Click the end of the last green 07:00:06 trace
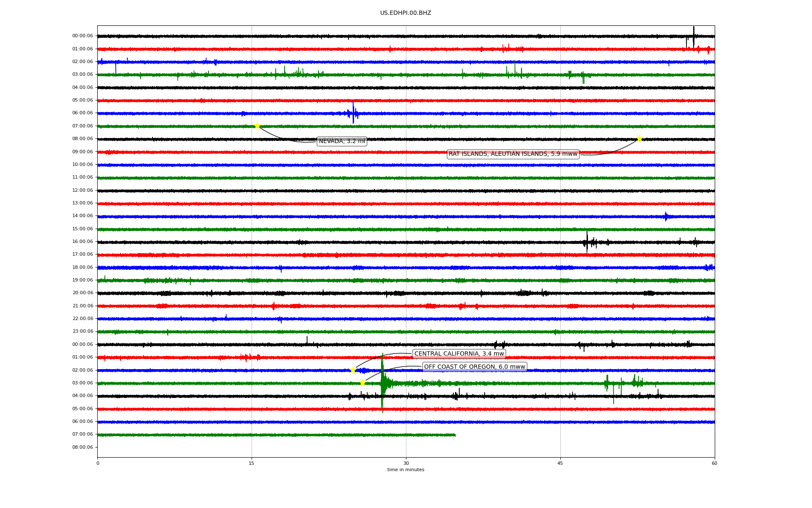This screenshot has height=508, width=812. click(x=455, y=435)
